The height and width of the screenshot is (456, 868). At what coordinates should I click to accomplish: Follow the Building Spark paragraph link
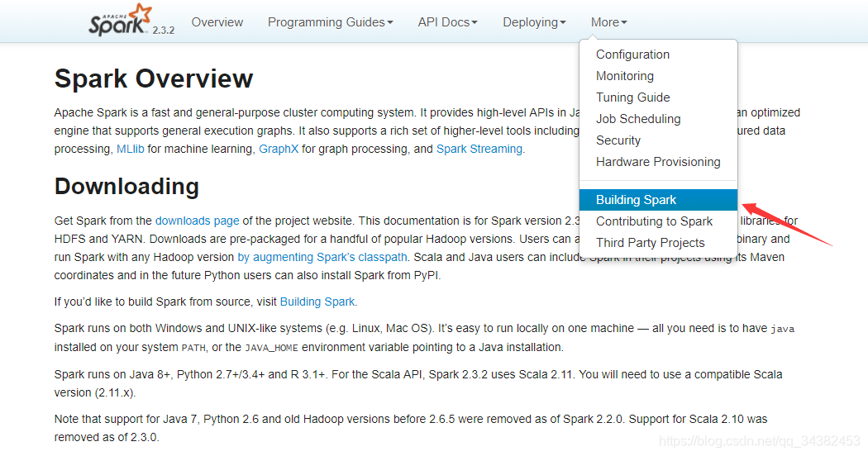coord(317,302)
